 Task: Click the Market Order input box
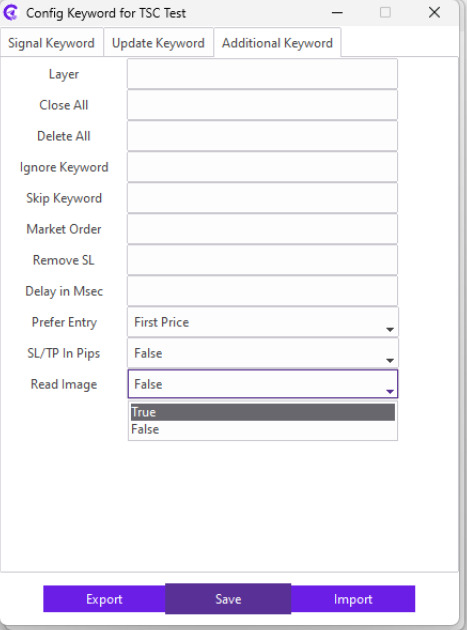click(x=262, y=229)
